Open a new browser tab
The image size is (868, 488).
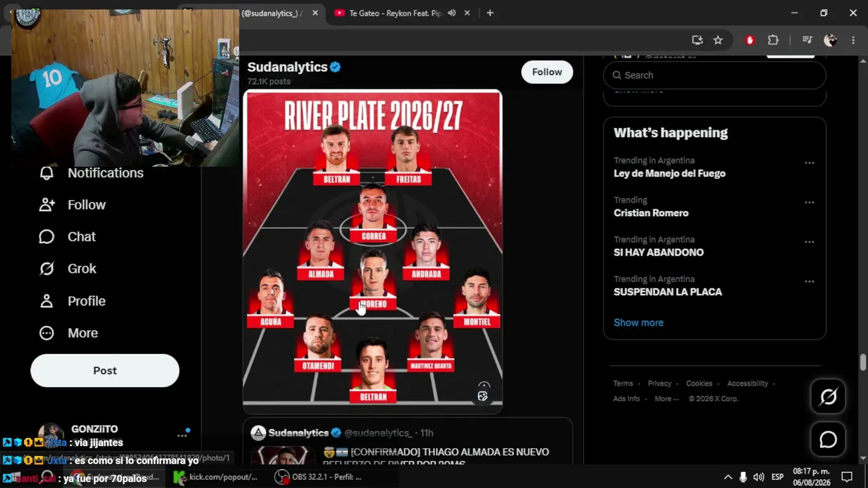click(x=490, y=13)
